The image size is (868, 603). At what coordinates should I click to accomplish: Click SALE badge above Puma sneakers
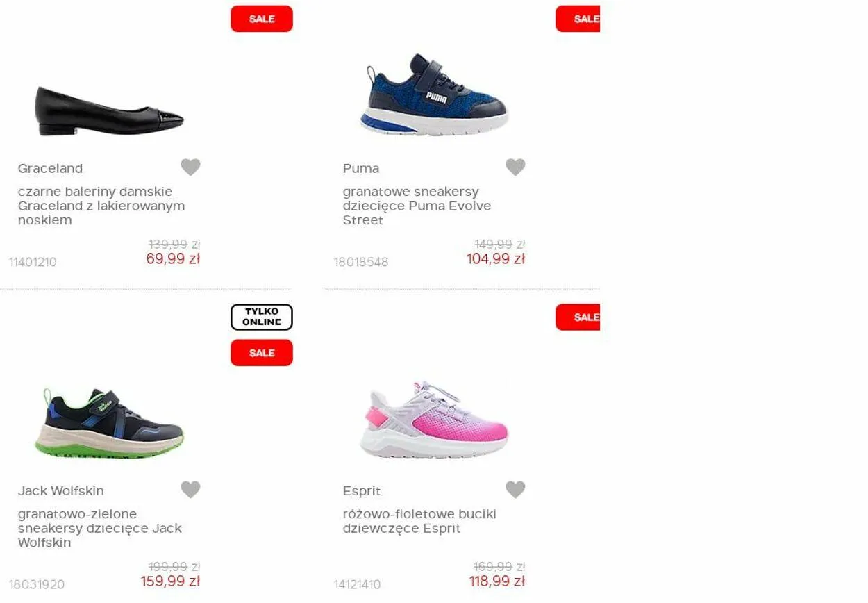578,19
